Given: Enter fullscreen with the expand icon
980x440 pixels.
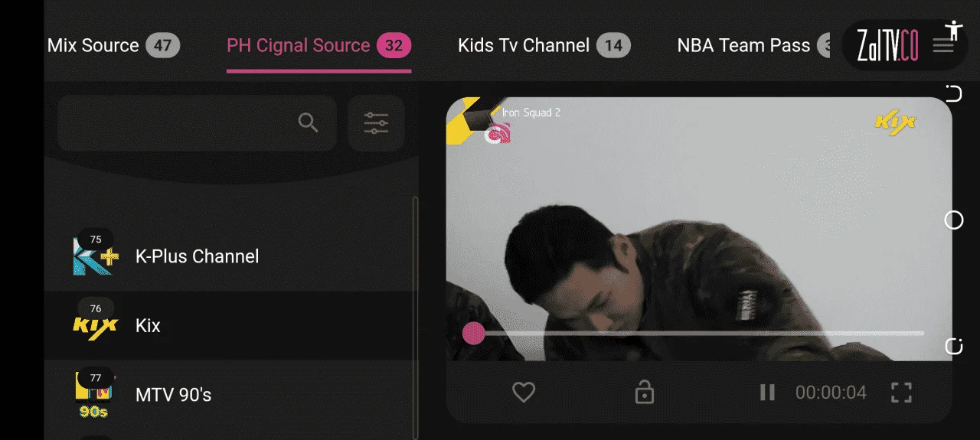Looking at the screenshot, I should pyautogui.click(x=902, y=393).
